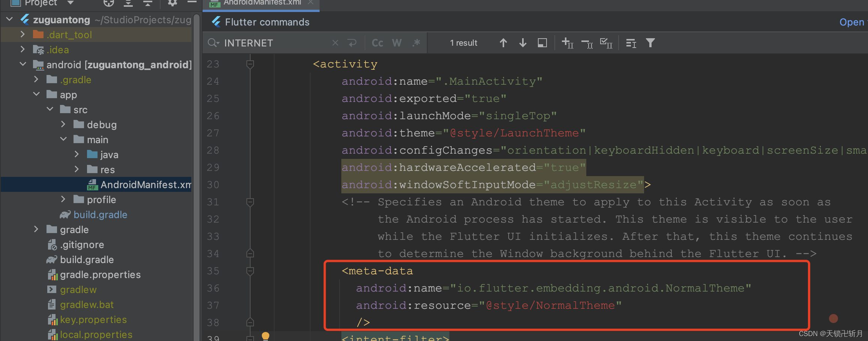Open the Project tool window menu
This screenshot has height=341, width=868.
point(192,3)
